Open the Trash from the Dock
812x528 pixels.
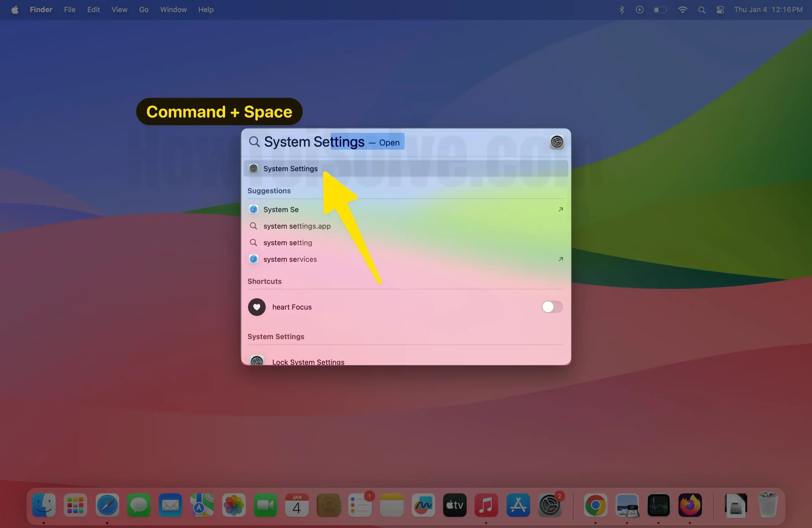click(x=768, y=506)
